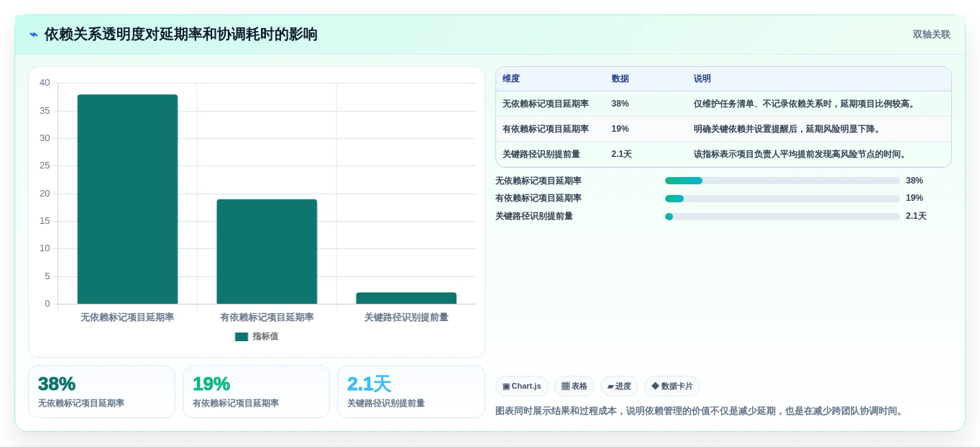Click description starting 该指标表示项目负责人
This screenshot has height=447, width=980.
(x=801, y=154)
